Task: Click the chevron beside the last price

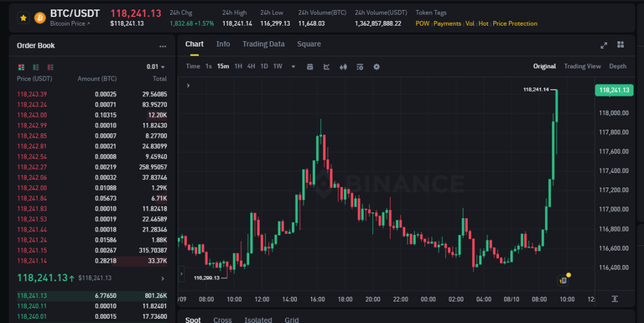Action: [x=163, y=279]
